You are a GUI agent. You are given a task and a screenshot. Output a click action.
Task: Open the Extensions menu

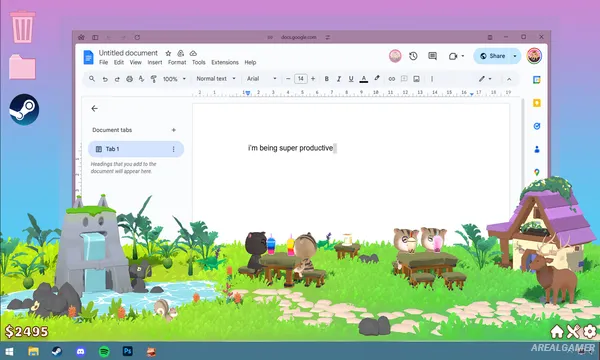225,62
